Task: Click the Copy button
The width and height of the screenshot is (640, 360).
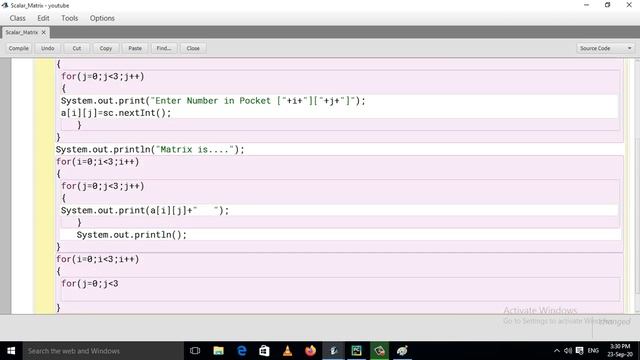Action: (x=106, y=48)
